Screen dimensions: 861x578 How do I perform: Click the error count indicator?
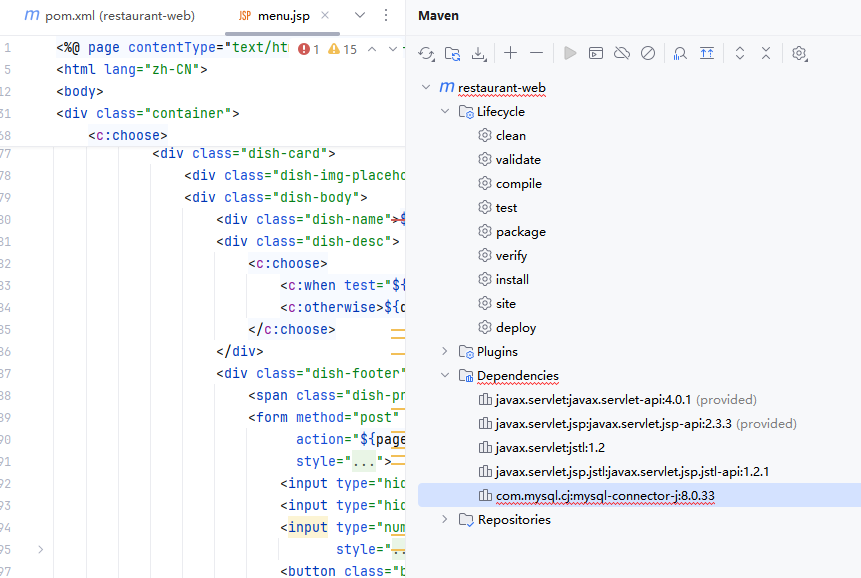(x=309, y=49)
